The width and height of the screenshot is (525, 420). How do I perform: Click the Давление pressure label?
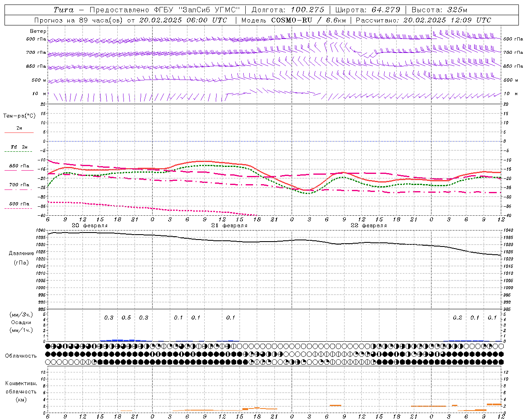tap(21, 253)
